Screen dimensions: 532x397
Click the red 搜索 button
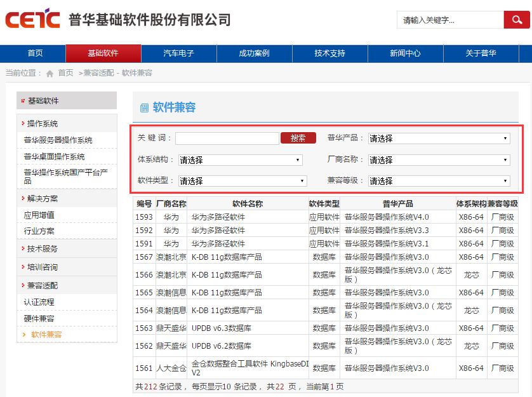tap(298, 138)
